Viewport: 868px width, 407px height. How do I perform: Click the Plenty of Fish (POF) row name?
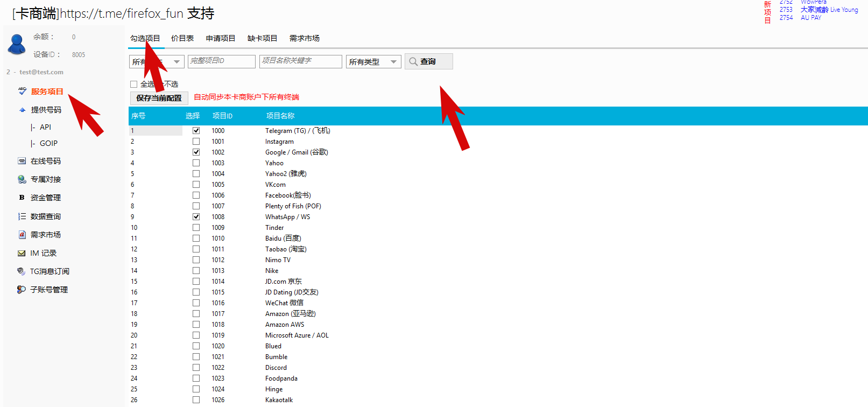(293, 206)
